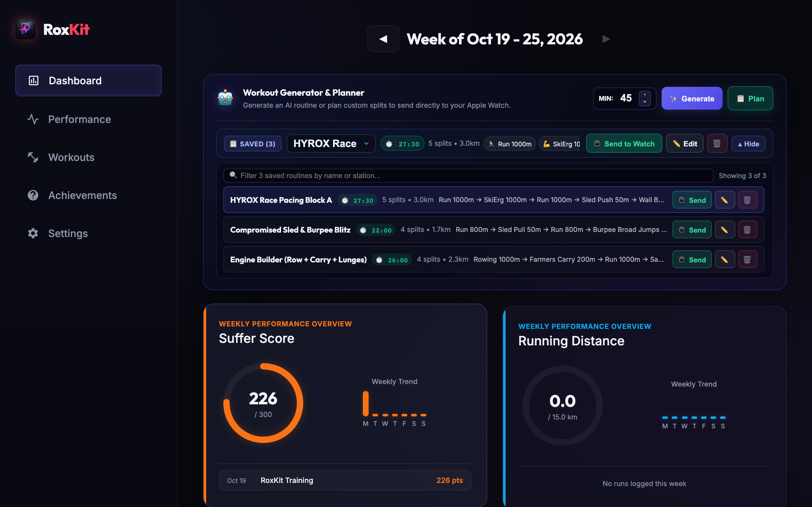Click the Generate workout button

coord(691,98)
